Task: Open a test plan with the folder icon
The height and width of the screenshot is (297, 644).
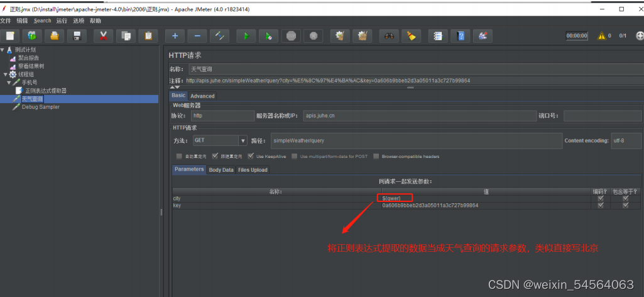Action: (x=54, y=36)
